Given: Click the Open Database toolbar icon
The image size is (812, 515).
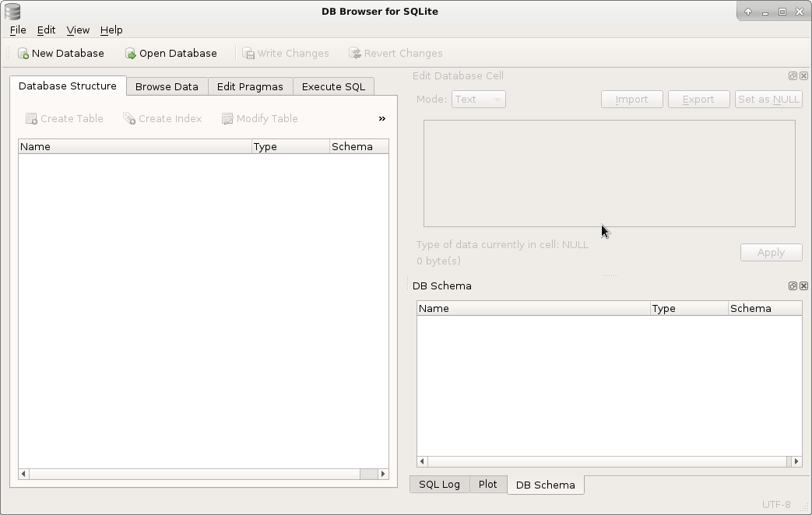Looking at the screenshot, I should 131,54.
